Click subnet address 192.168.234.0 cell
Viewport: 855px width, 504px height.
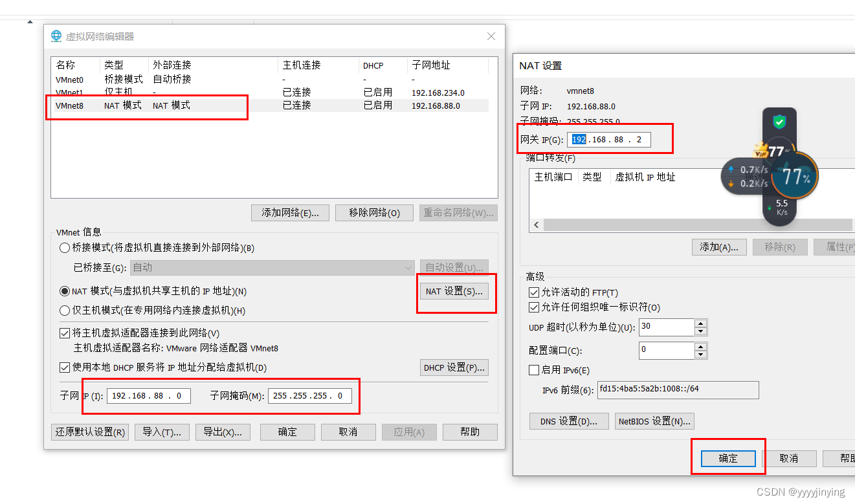pos(438,93)
